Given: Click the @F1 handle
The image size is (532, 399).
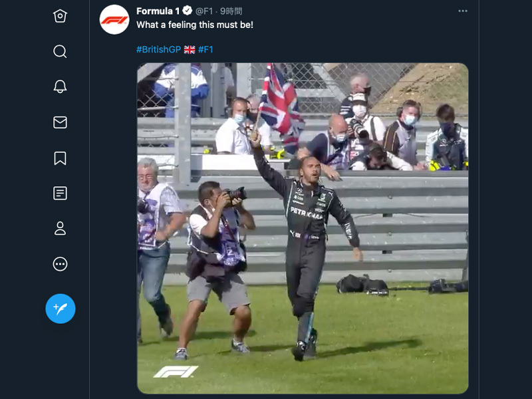Looking at the screenshot, I should (x=205, y=11).
